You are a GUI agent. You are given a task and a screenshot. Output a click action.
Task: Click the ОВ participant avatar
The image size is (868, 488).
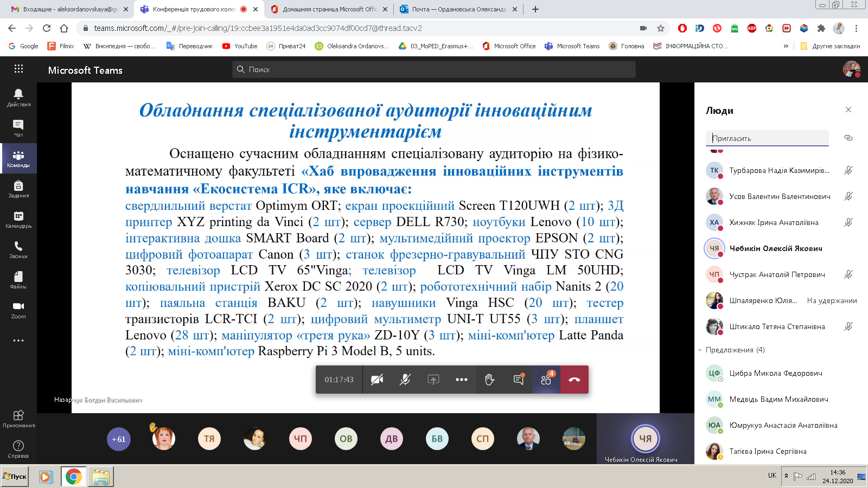click(346, 439)
